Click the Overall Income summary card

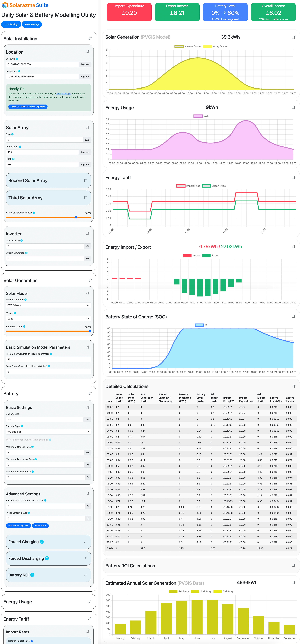pyautogui.click(x=273, y=12)
